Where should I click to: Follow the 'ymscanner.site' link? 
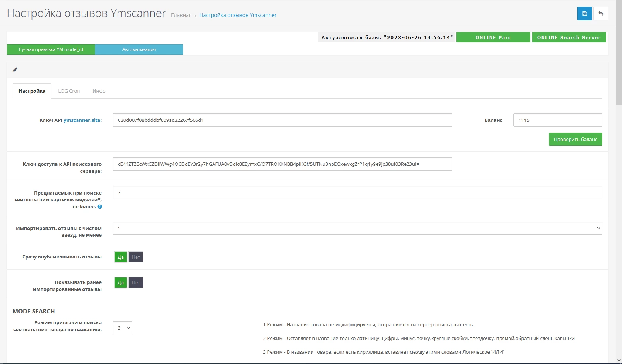point(82,120)
